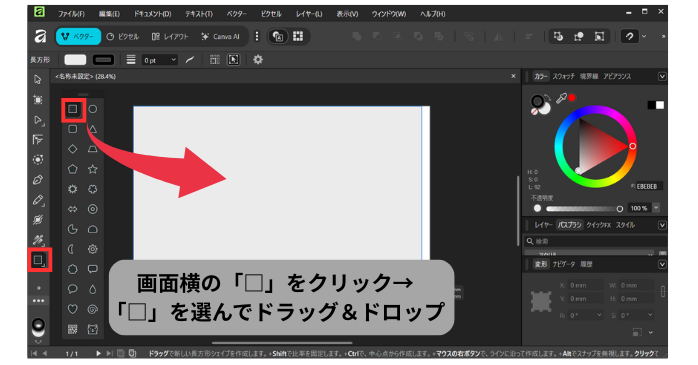Go to next page arrow in status bar
698x365 pixels.
[98, 353]
